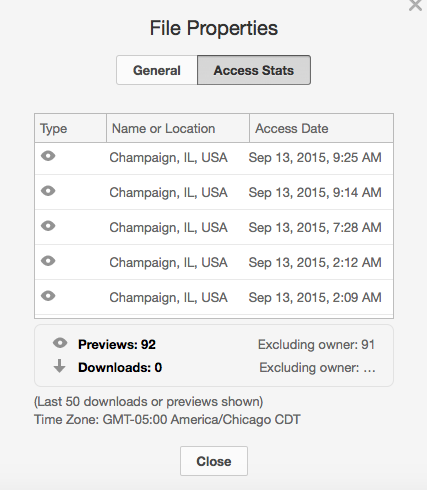The height and width of the screenshot is (490, 427).
Task: Click the Previews: 92 label
Action: tap(117, 345)
